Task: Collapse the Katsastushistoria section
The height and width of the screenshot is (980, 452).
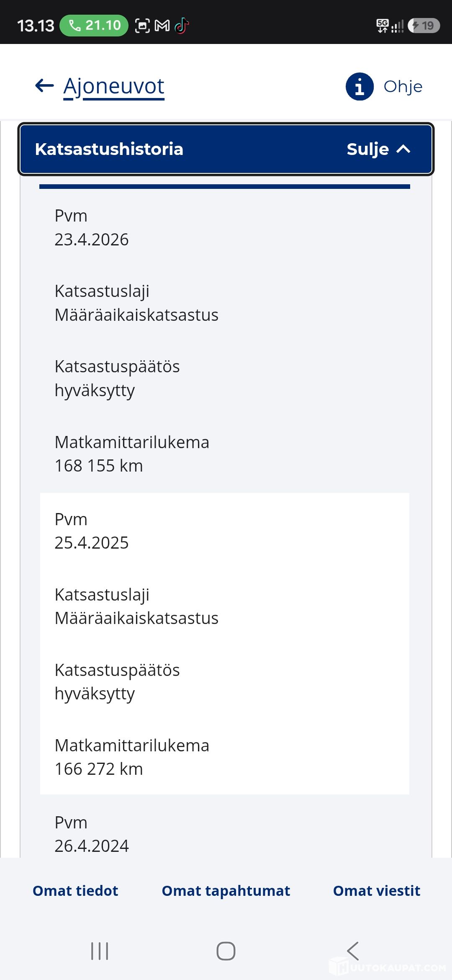Action: 226,149
